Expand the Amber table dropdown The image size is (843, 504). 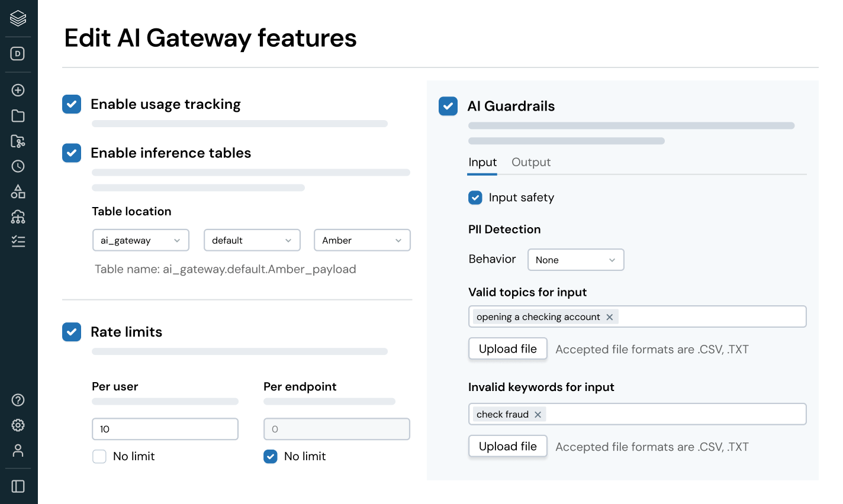(362, 240)
